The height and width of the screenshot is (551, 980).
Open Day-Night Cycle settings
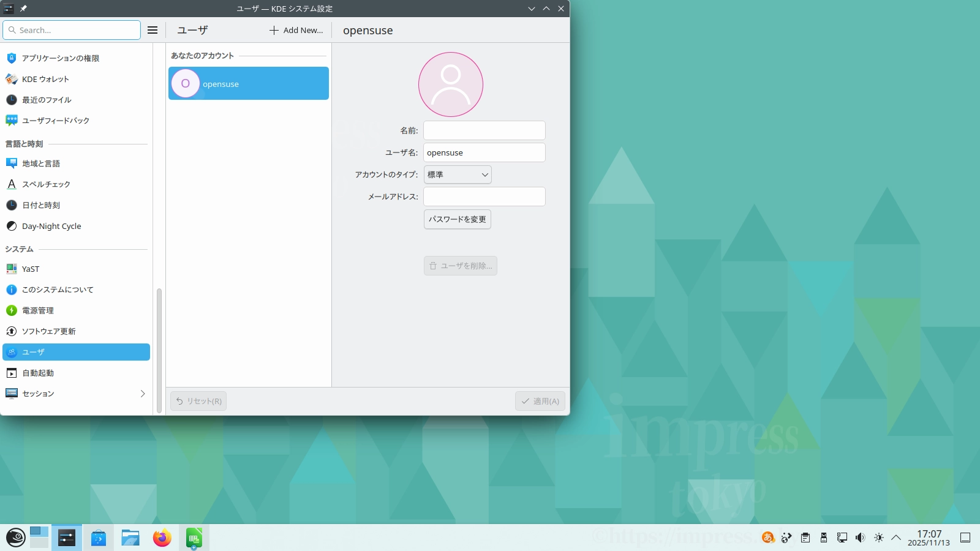click(x=76, y=226)
